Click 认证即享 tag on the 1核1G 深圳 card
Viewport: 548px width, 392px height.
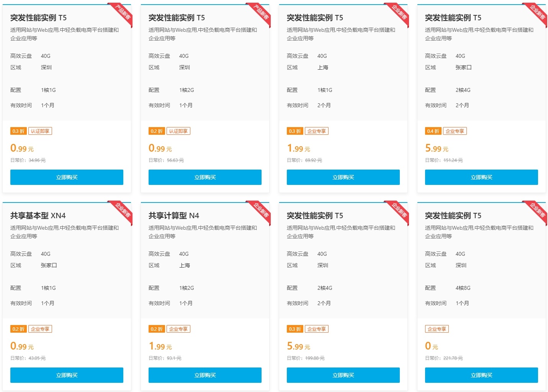[40, 131]
